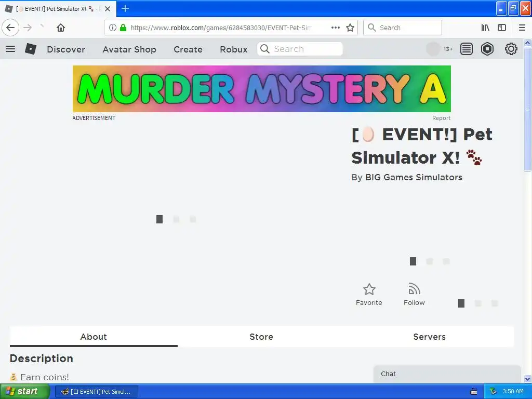
Task: Open Create in the Roblox navbar
Action: point(188,49)
